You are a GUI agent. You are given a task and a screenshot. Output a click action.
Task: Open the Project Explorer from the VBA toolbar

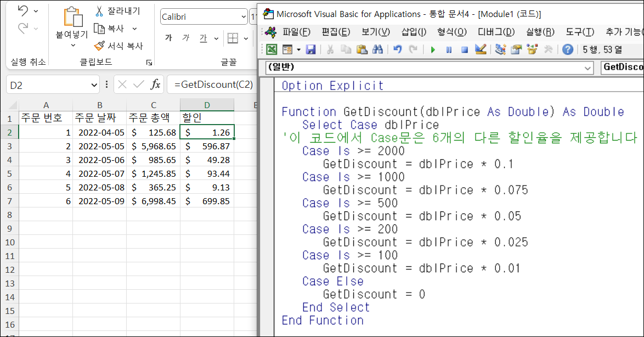(500, 50)
